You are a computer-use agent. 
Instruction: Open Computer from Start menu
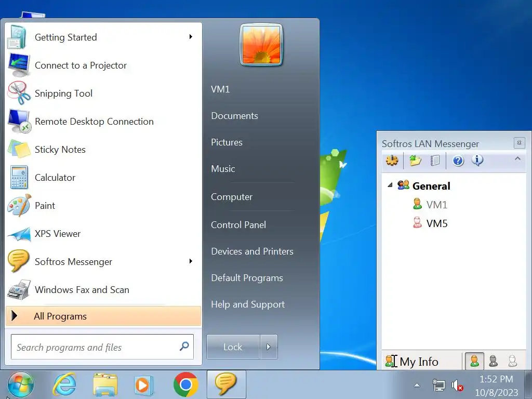point(232,197)
